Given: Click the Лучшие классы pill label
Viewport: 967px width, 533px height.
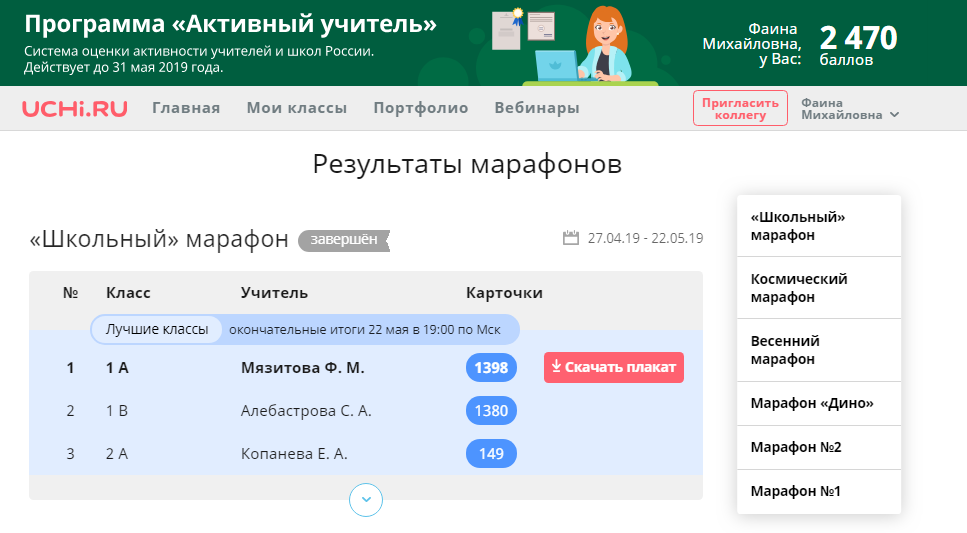Looking at the screenshot, I should click(157, 329).
